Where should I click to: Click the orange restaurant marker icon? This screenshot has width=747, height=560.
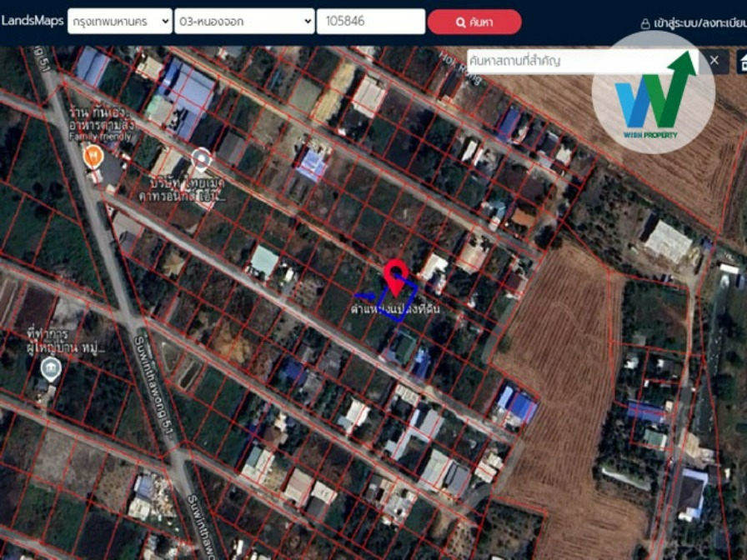(x=93, y=154)
